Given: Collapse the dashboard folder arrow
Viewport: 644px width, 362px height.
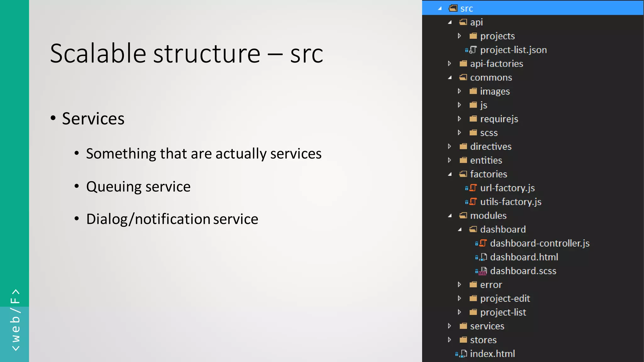Looking at the screenshot, I should (x=460, y=230).
